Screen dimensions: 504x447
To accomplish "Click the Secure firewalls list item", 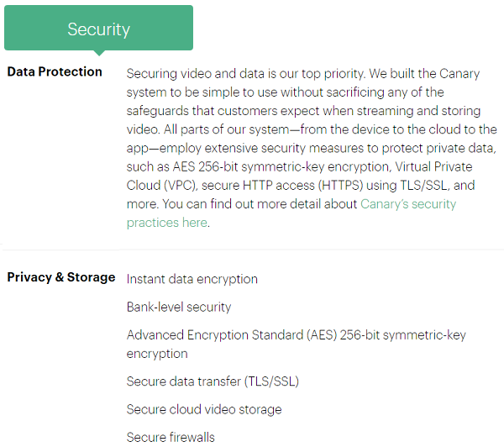I will tap(171, 438).
